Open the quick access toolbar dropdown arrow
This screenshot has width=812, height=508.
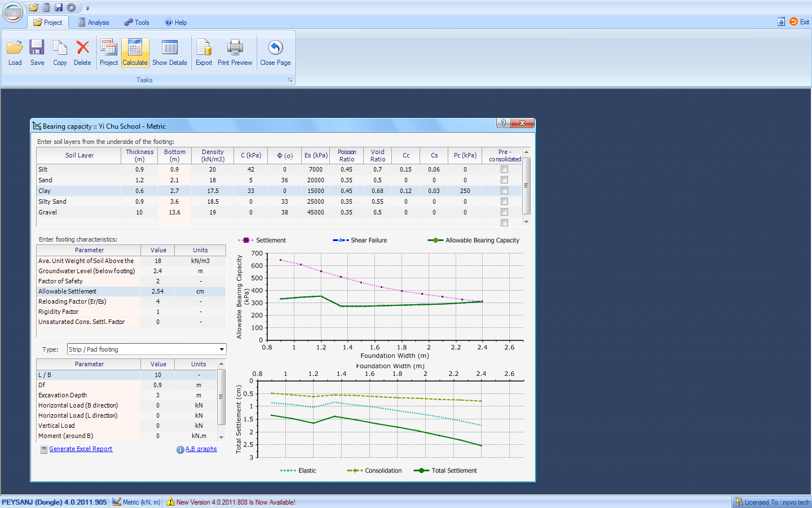tap(87, 8)
